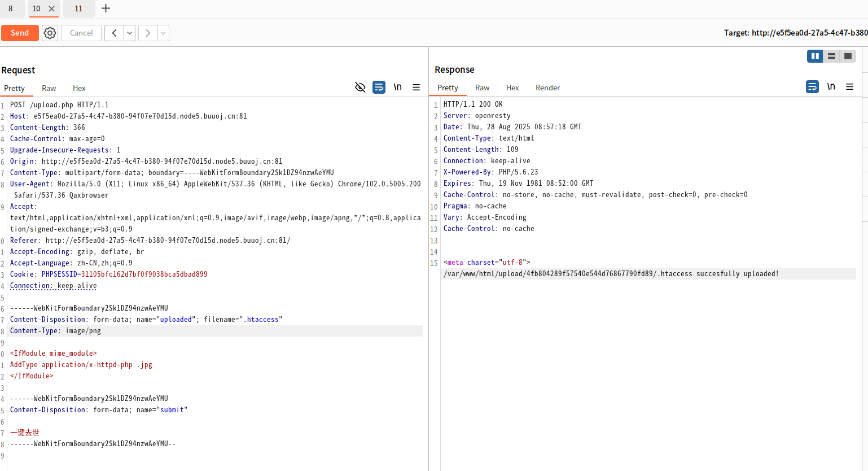The width and height of the screenshot is (868, 471).
Task: Click the POST /upload.php request line
Action: pos(59,105)
